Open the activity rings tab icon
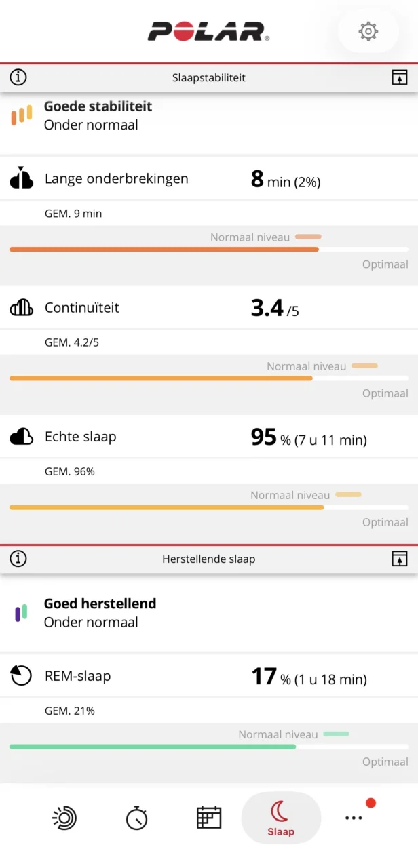Viewport: 418px width, 868px height. [x=64, y=817]
